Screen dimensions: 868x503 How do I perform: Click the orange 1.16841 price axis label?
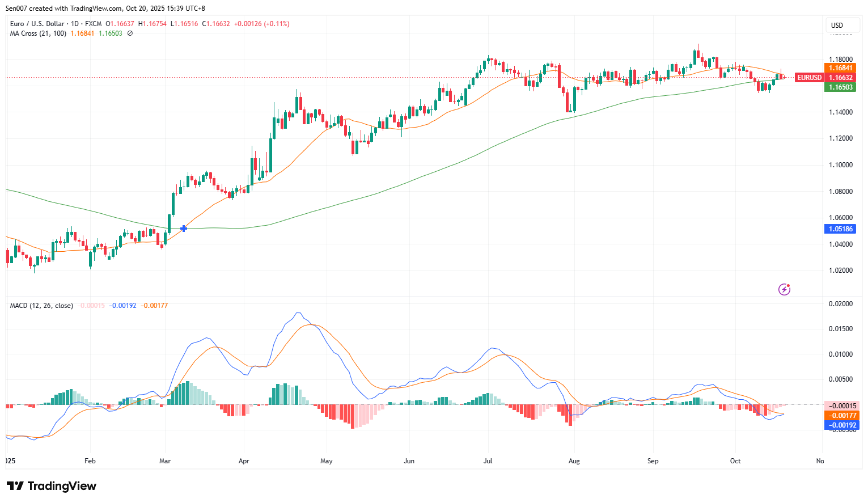pyautogui.click(x=840, y=68)
